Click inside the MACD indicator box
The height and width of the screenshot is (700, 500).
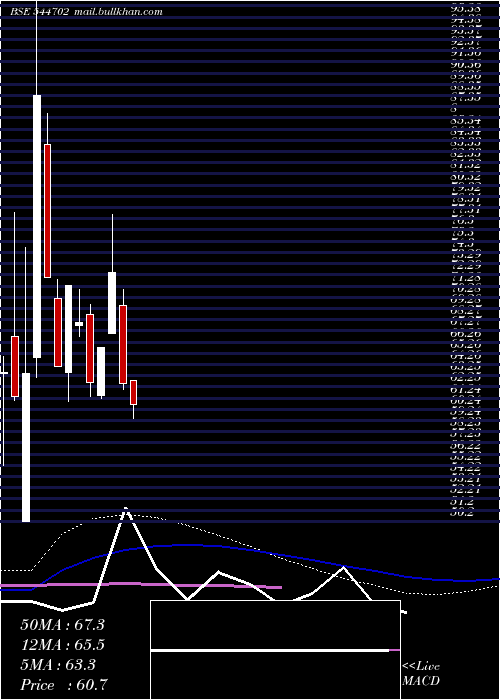(275, 650)
